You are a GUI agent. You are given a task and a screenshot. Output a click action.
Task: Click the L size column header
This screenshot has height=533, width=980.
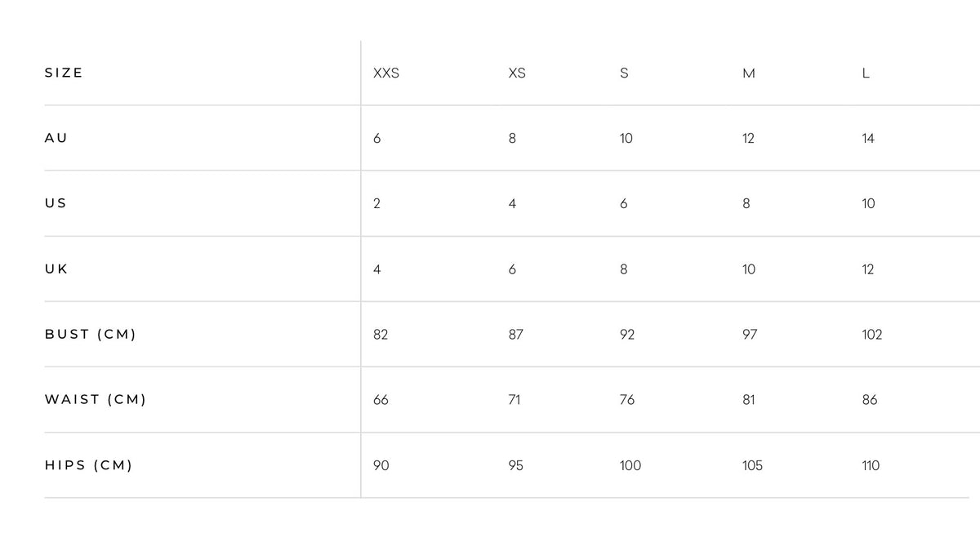click(866, 73)
